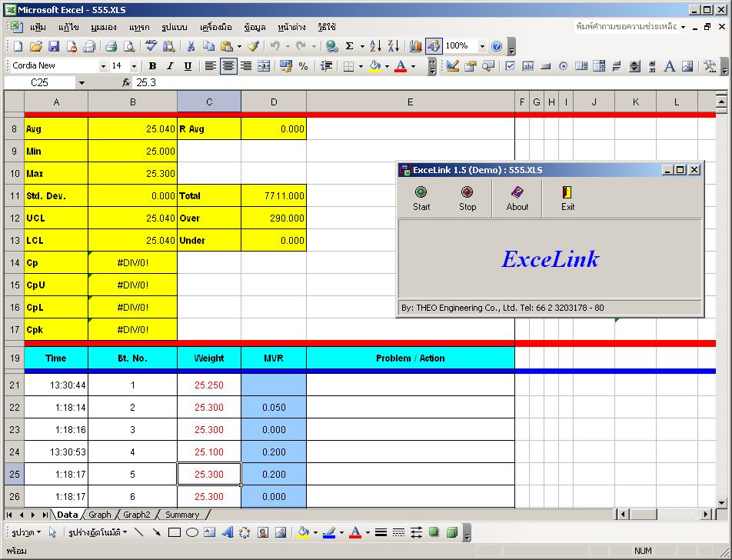Launch the Chart Wizard

(x=415, y=46)
